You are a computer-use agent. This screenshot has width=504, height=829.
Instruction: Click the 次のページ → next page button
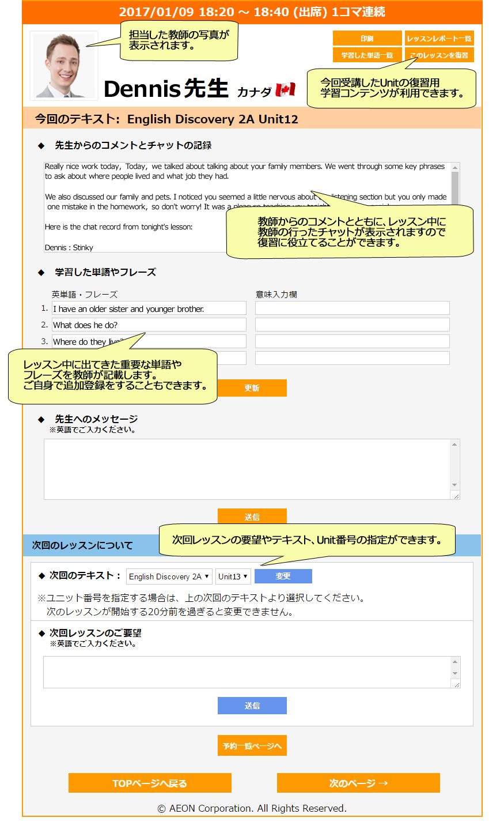point(358,783)
